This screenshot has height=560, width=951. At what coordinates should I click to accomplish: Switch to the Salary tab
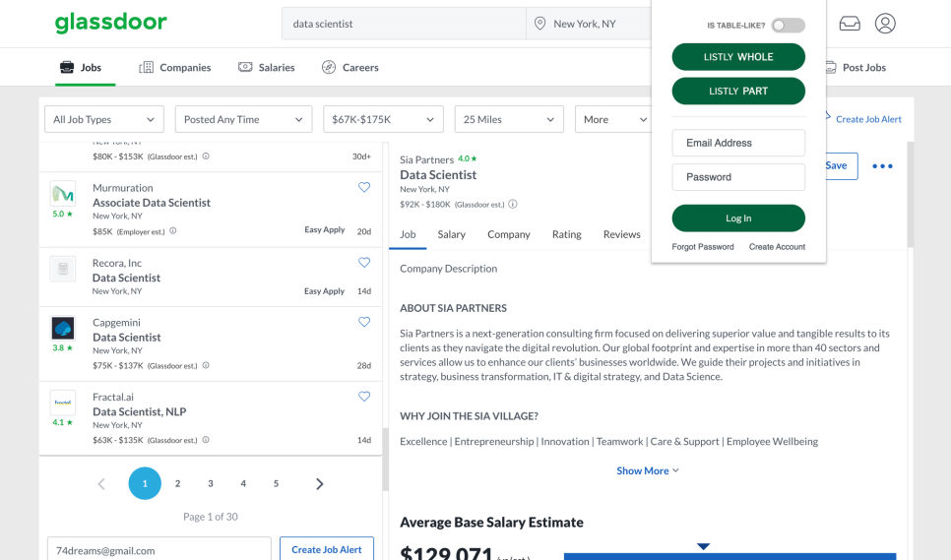(451, 234)
